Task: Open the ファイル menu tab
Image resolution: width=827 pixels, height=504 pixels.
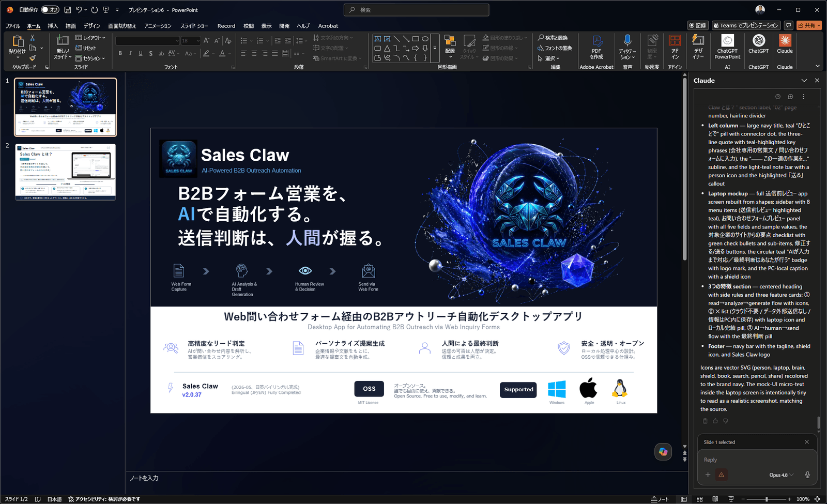Action: click(12, 26)
